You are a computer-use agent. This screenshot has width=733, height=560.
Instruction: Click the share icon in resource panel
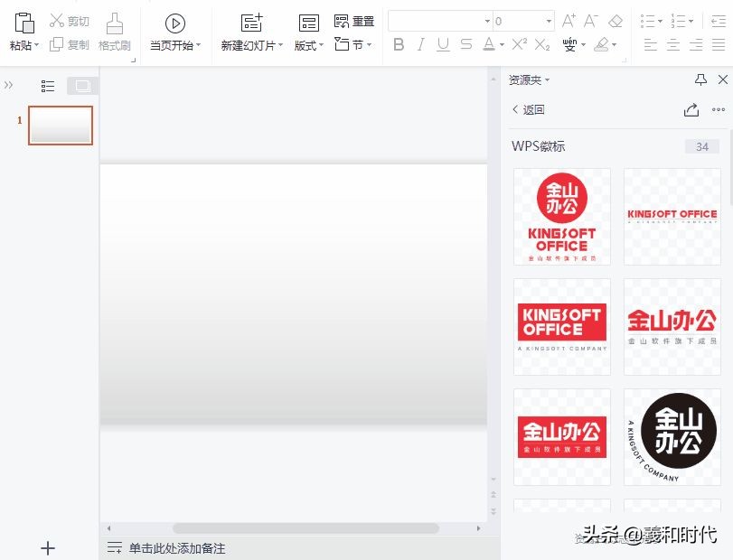pyautogui.click(x=691, y=110)
